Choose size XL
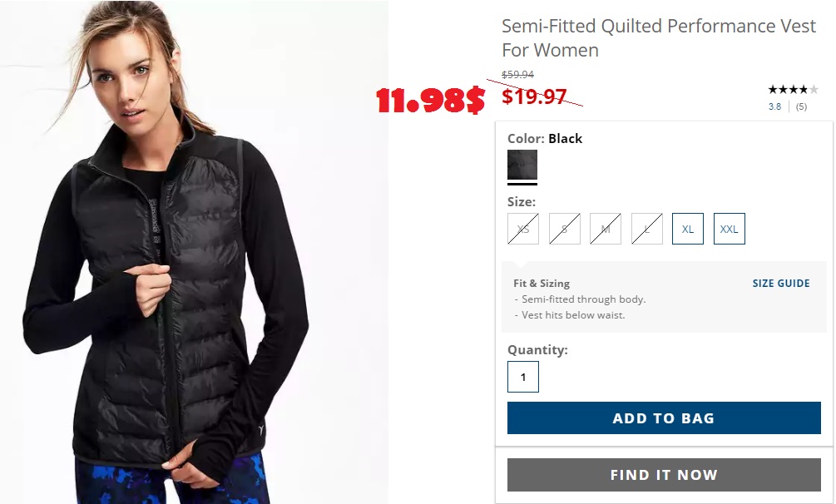Screen dimensions: 836x504 pyautogui.click(x=688, y=229)
